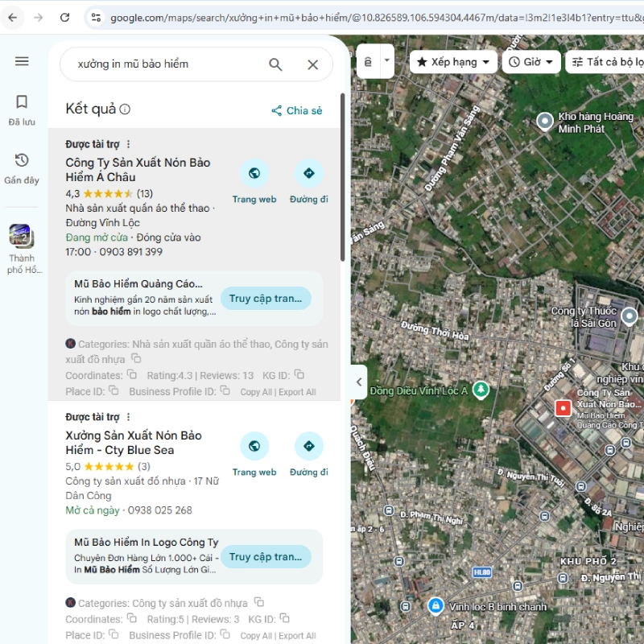
Task: Click Truy cập trang button for Mũ Bảo Hiểm In Logo
Action: pyautogui.click(x=266, y=557)
